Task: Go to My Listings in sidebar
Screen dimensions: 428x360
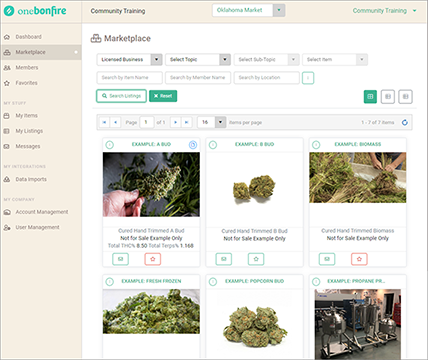Action: point(29,131)
